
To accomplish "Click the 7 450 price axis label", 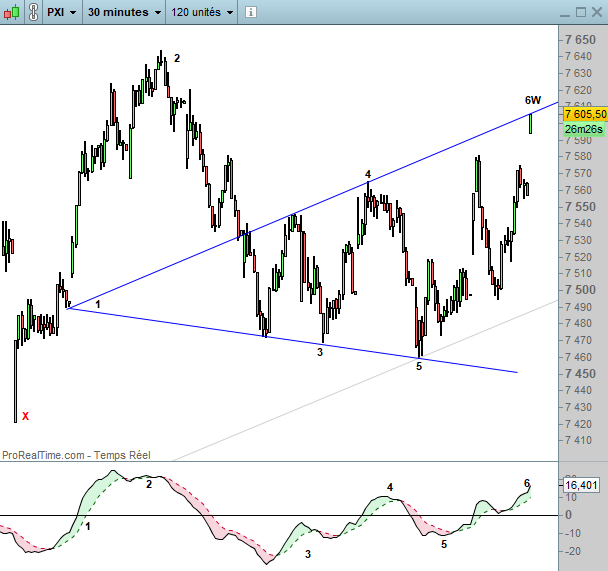I will [x=580, y=374].
